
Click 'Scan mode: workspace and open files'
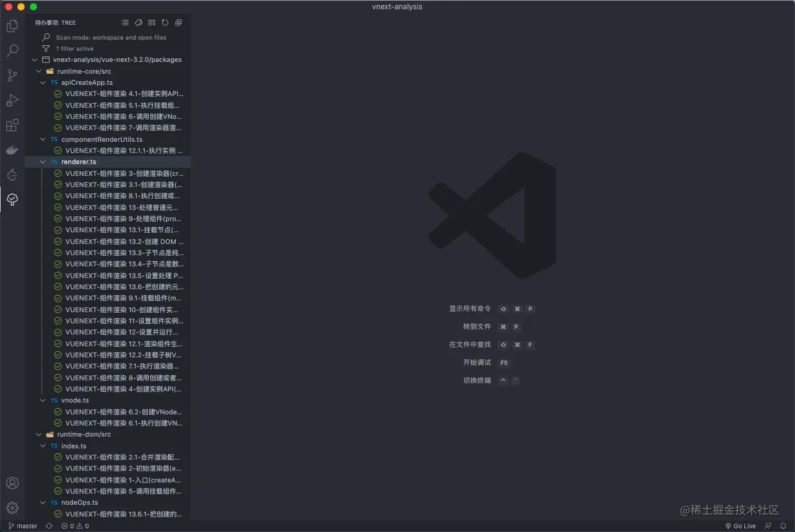pyautogui.click(x=111, y=37)
